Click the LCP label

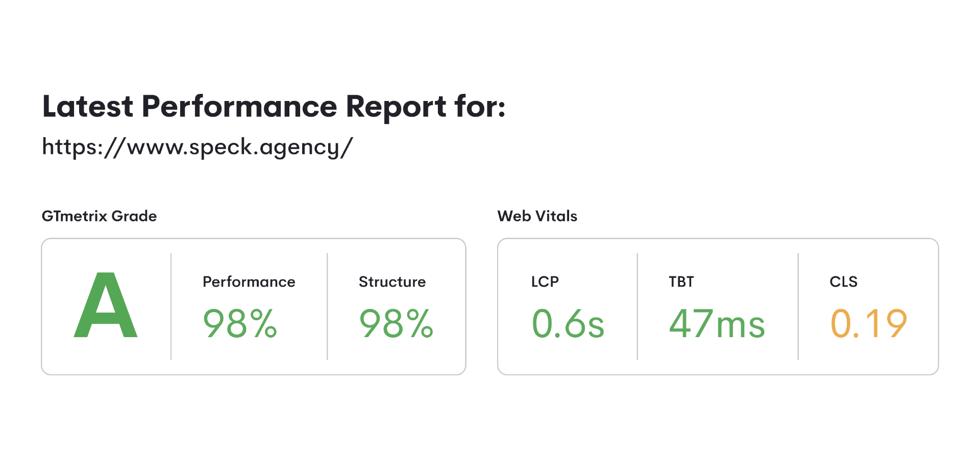(x=545, y=282)
